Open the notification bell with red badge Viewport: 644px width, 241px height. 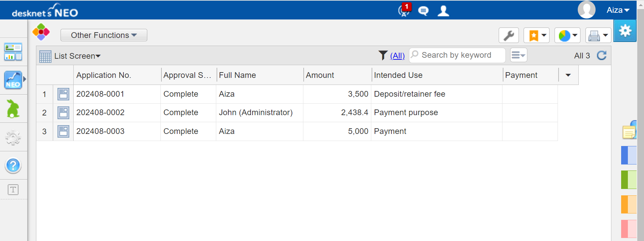pyautogui.click(x=404, y=10)
